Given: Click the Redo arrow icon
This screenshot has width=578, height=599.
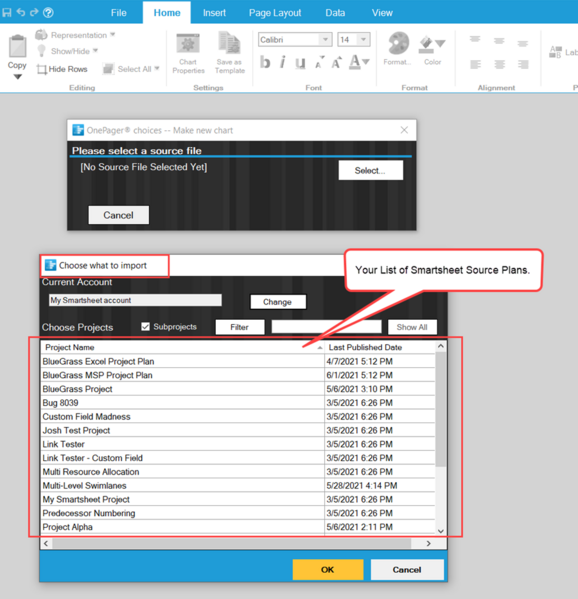Looking at the screenshot, I should [x=34, y=12].
